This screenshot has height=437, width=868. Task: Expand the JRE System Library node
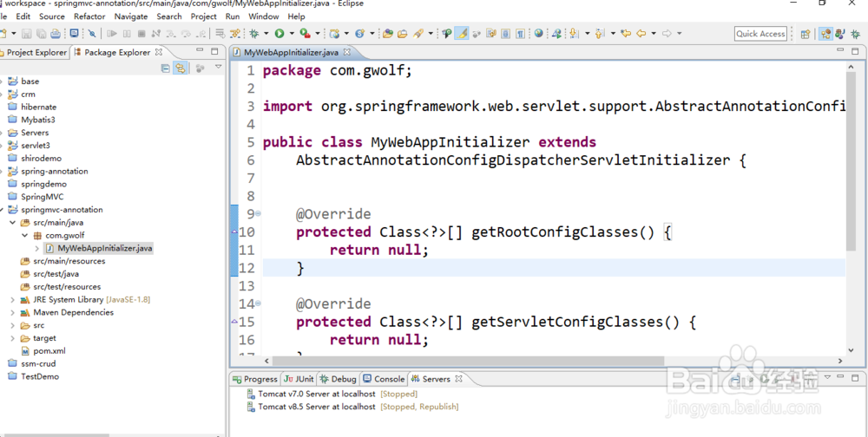13,300
